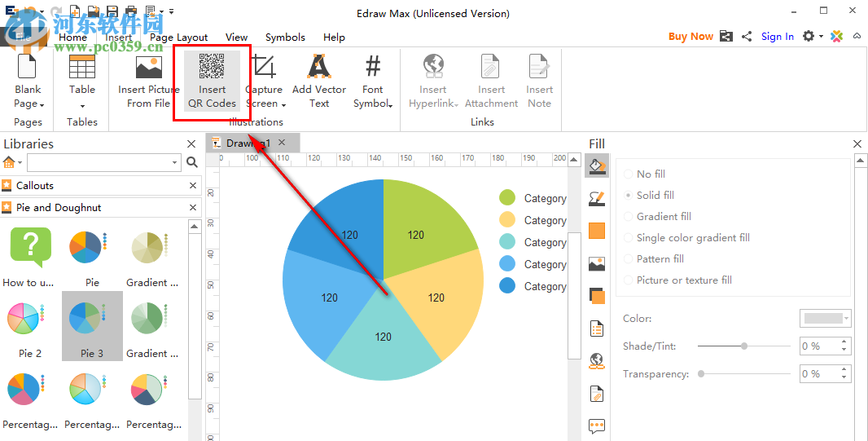Select the Solid fill option
This screenshot has width=868, height=441.
[x=649, y=195]
